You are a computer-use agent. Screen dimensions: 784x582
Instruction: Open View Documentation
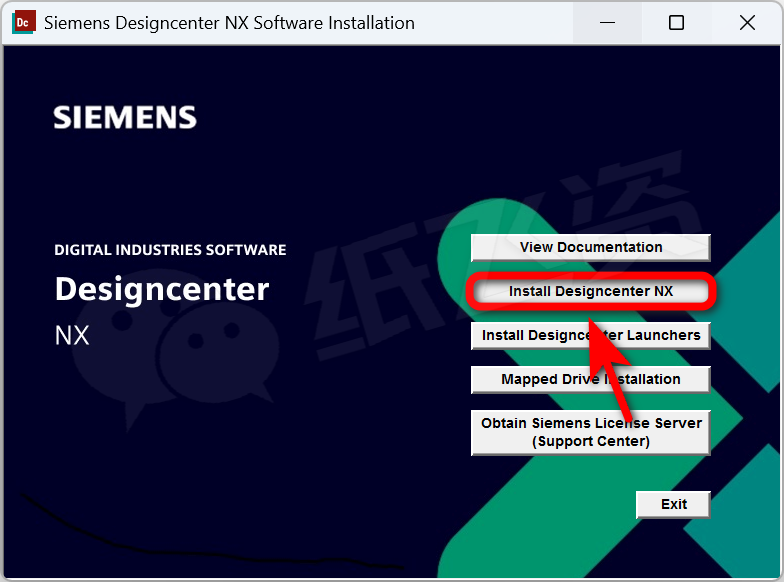pyautogui.click(x=590, y=247)
